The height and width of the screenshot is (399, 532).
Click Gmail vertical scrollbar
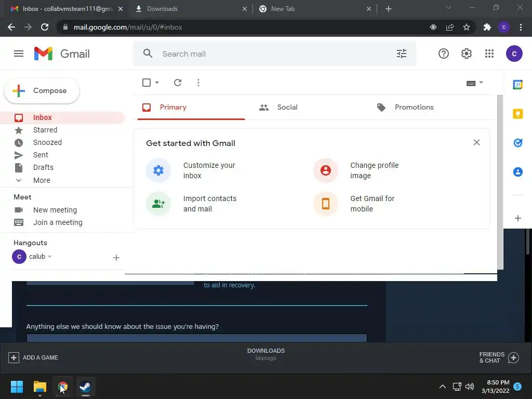[x=500, y=182]
